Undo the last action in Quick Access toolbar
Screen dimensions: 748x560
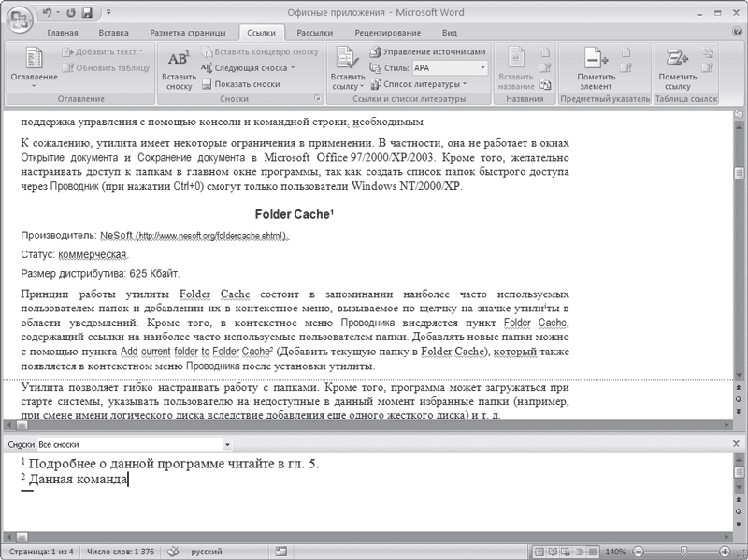[47, 12]
